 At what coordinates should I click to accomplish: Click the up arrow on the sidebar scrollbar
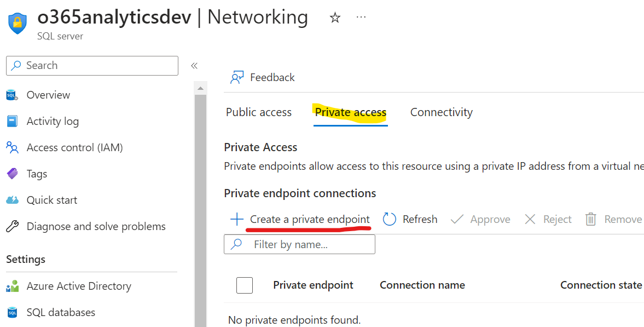[200, 88]
